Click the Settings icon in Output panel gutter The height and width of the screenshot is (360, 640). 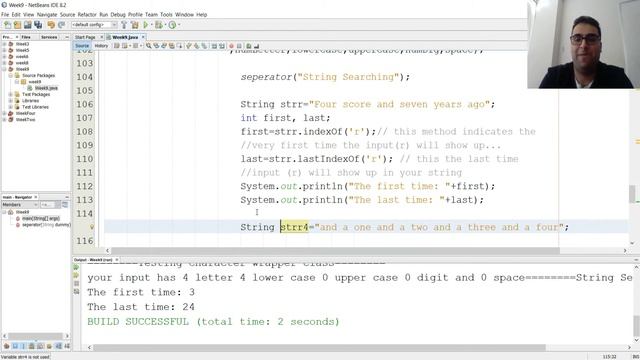(x=76, y=292)
